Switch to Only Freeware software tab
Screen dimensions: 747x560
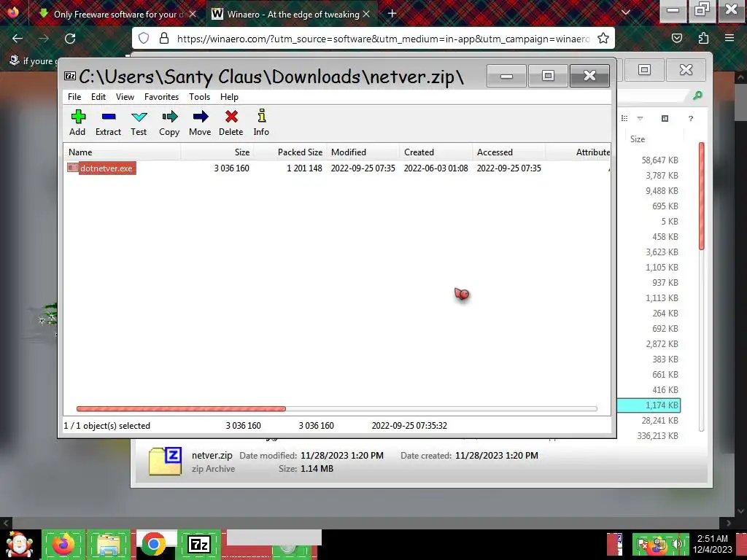pyautogui.click(x=116, y=14)
